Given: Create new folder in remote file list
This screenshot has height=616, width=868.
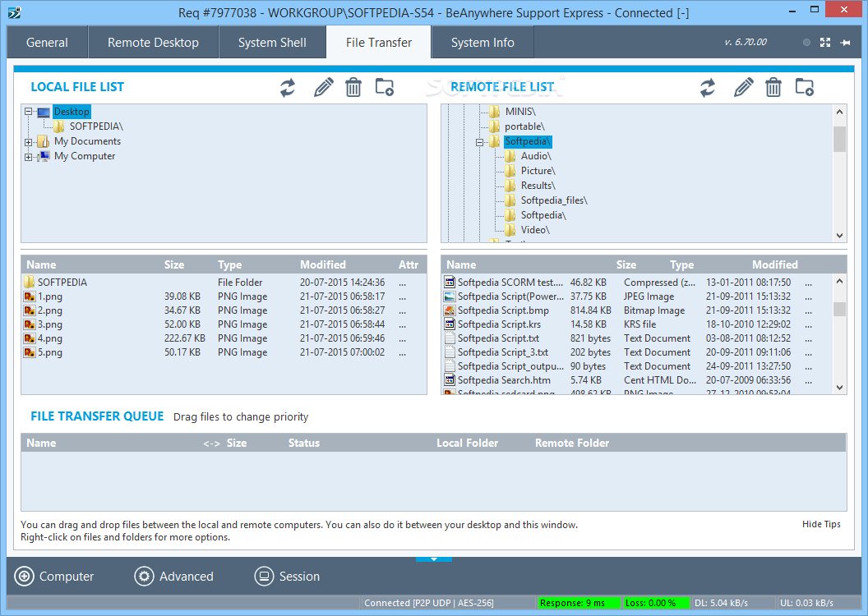Looking at the screenshot, I should point(805,87).
